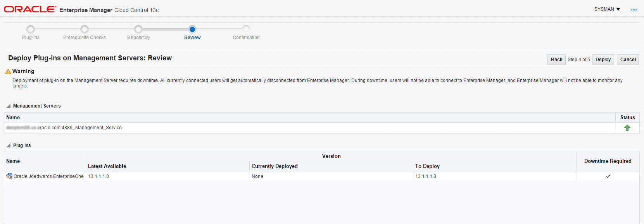Collapse the Plug-ins section

point(9,145)
